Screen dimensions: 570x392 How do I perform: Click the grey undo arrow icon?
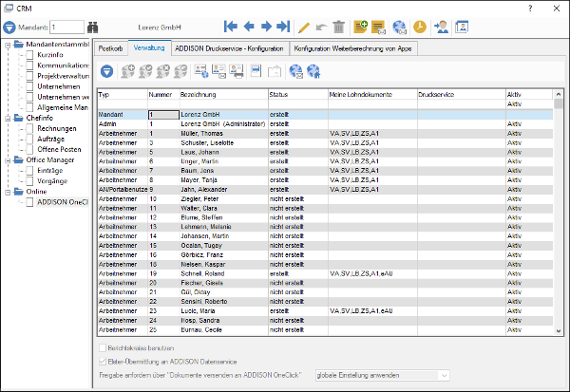click(321, 28)
